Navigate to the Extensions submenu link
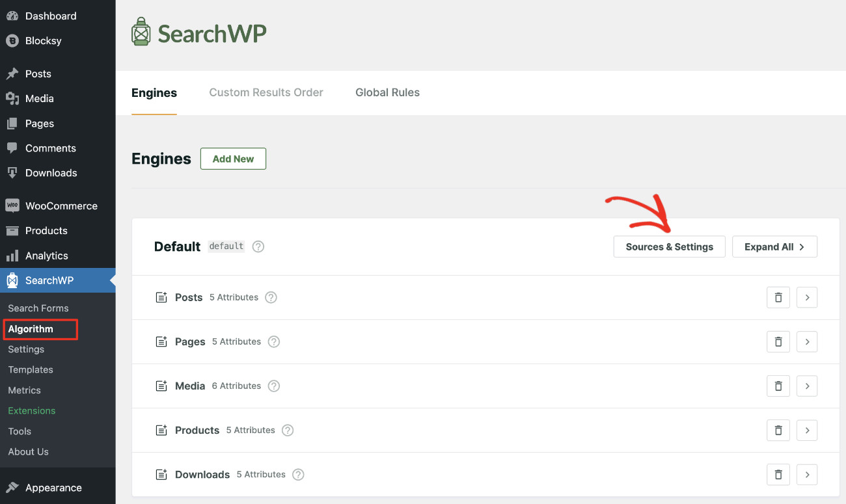846x504 pixels. tap(31, 410)
